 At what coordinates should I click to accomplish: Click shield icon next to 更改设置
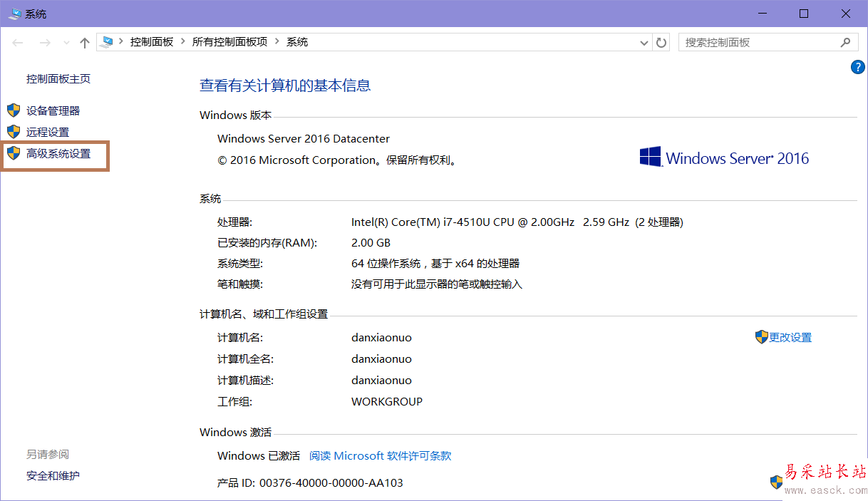click(x=761, y=337)
